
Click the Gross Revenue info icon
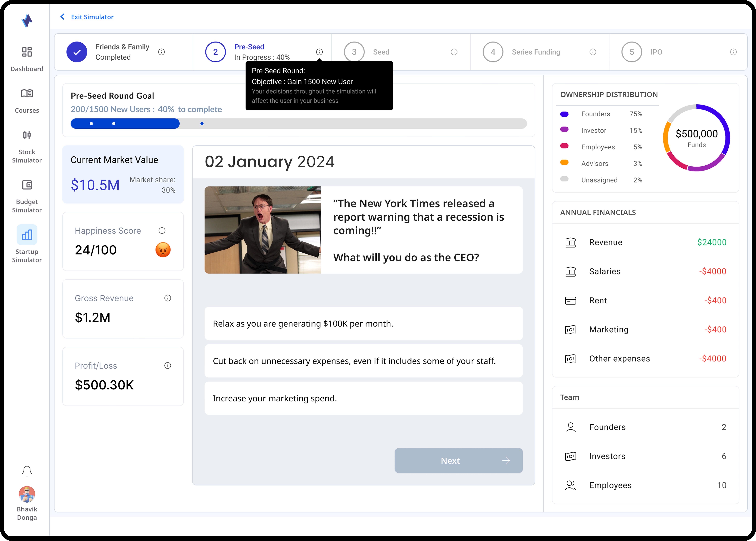[168, 298]
